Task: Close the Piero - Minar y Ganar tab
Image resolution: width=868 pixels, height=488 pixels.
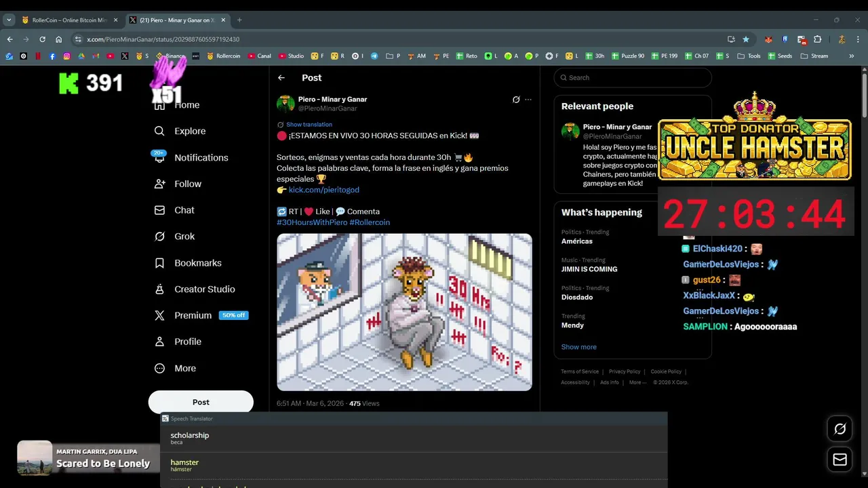Action: click(223, 20)
